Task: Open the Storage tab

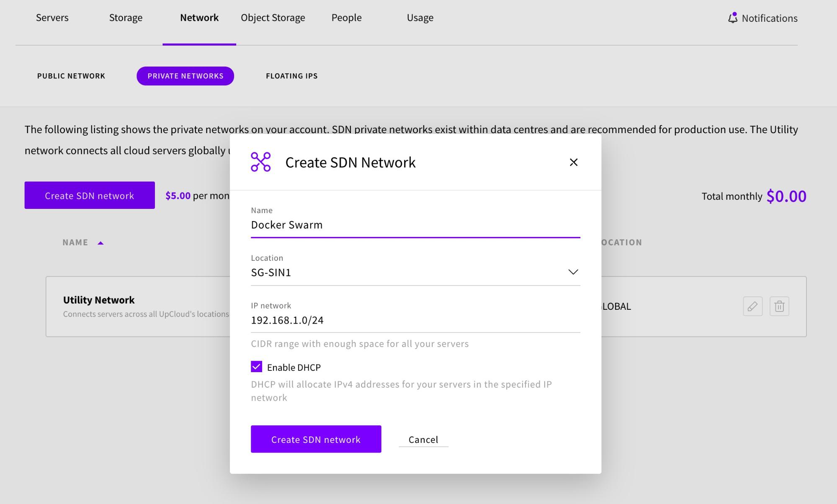Action: pyautogui.click(x=126, y=18)
